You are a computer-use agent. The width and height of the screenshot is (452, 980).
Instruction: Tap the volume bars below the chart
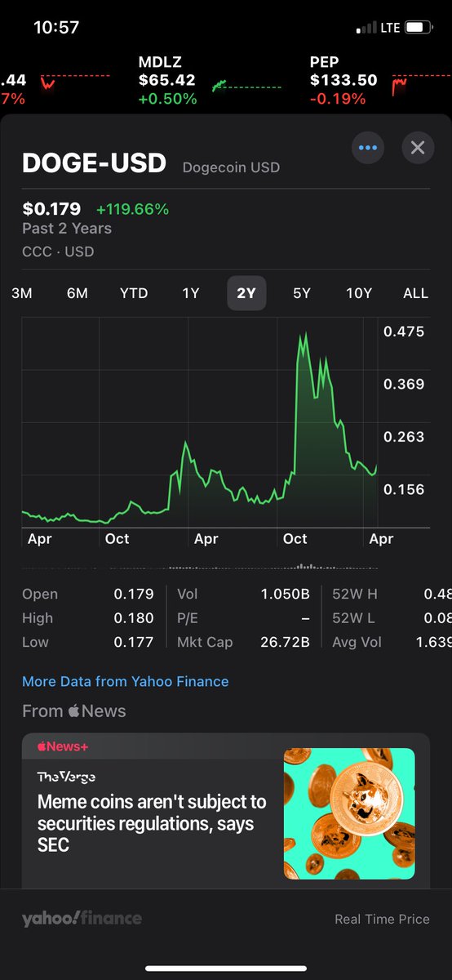tap(200, 566)
